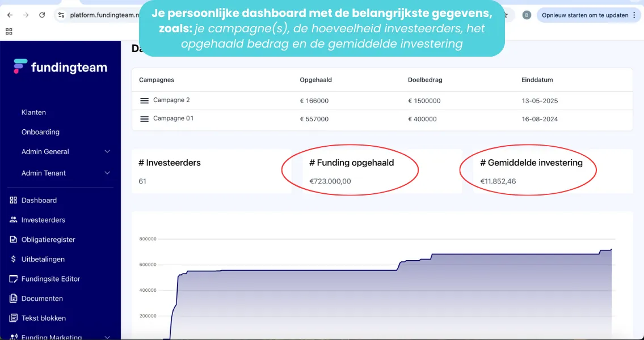Click the Fundingsite Editor icon
The width and height of the screenshot is (644, 340).
tap(14, 279)
